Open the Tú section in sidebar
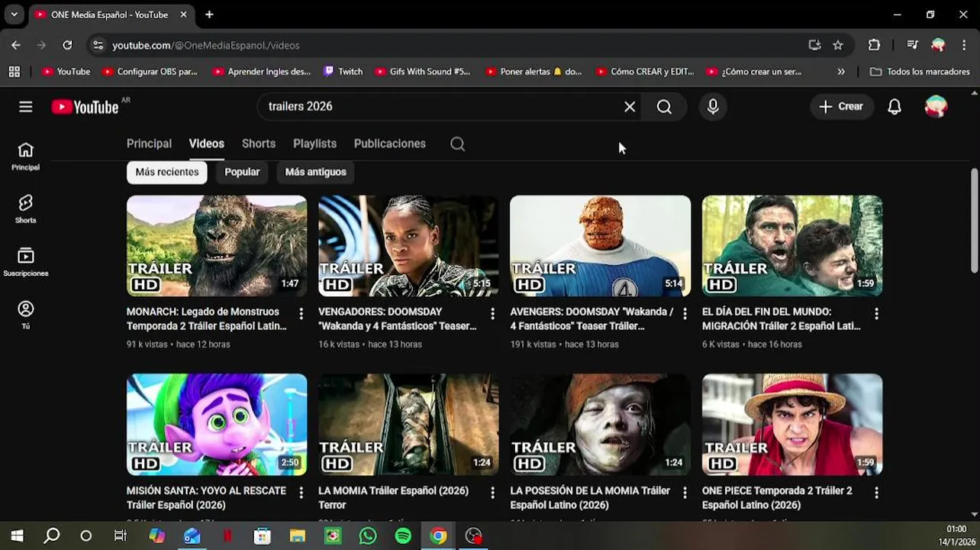The width and height of the screenshot is (980, 550). [x=26, y=315]
